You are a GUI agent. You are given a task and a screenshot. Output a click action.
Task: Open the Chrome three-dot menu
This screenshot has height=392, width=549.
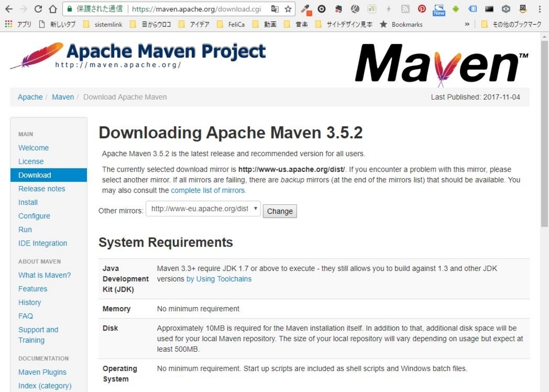[539, 9]
